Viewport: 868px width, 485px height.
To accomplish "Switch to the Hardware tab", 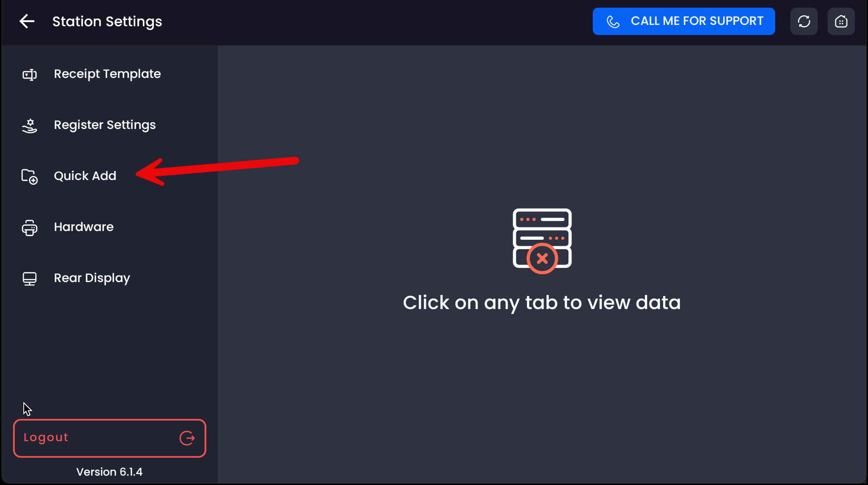I will [x=110, y=227].
